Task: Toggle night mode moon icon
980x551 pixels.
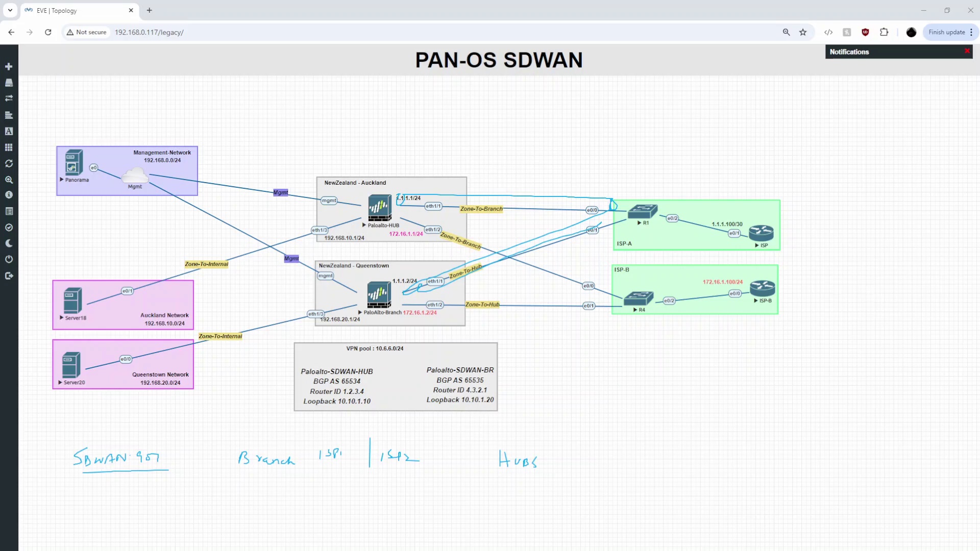Action: tap(9, 243)
